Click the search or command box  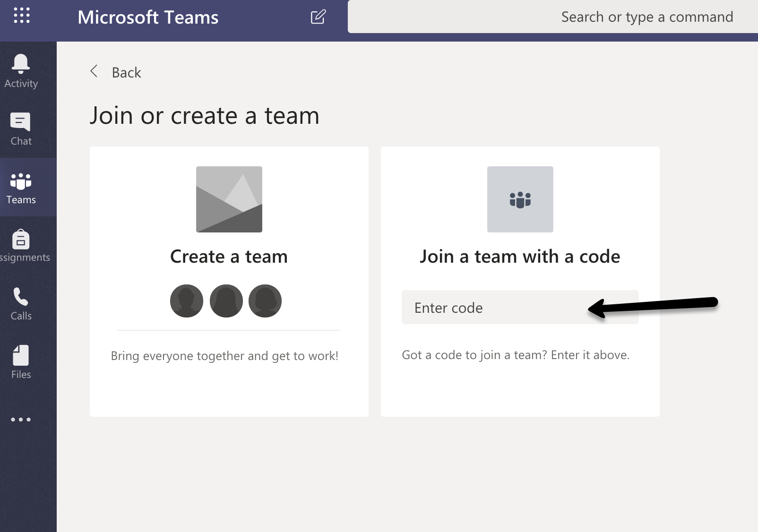pos(553,17)
